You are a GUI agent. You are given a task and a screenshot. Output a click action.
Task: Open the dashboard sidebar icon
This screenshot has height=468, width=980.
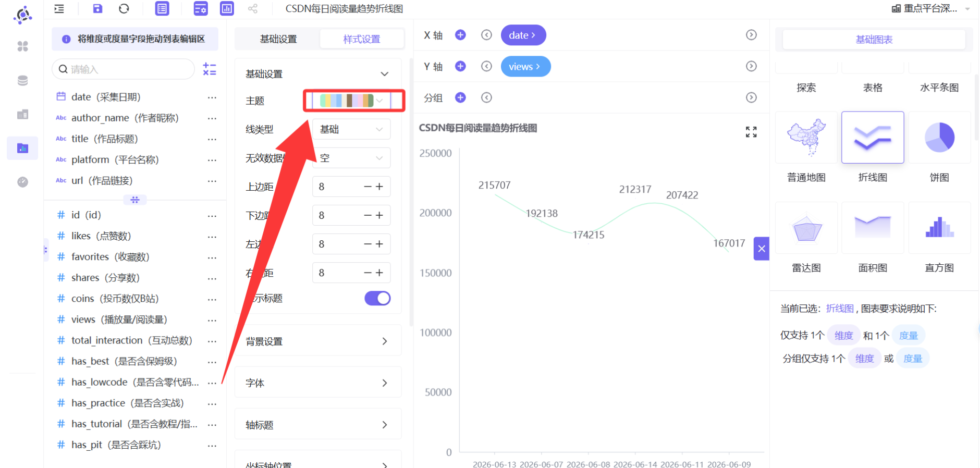pos(22,114)
